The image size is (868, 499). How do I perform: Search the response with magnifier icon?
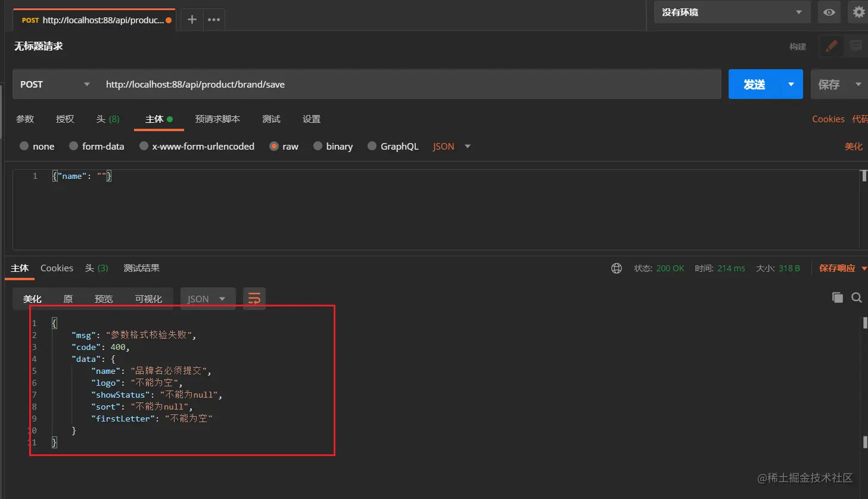click(x=857, y=297)
